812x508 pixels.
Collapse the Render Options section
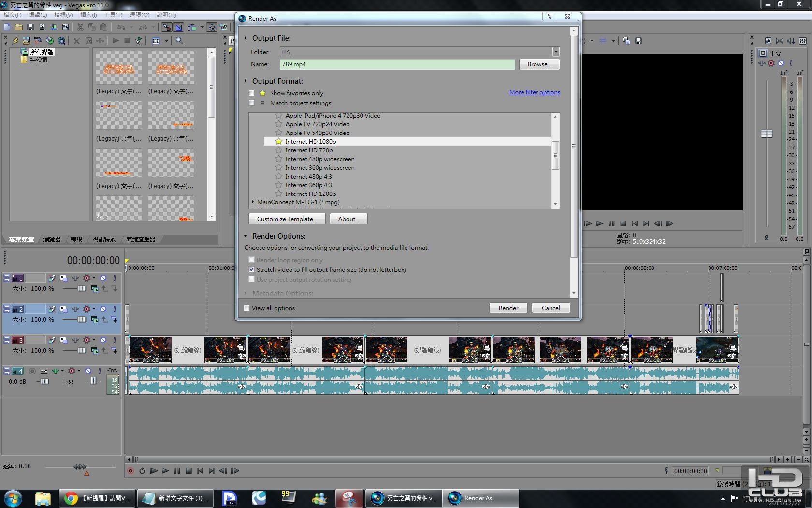[x=246, y=236]
